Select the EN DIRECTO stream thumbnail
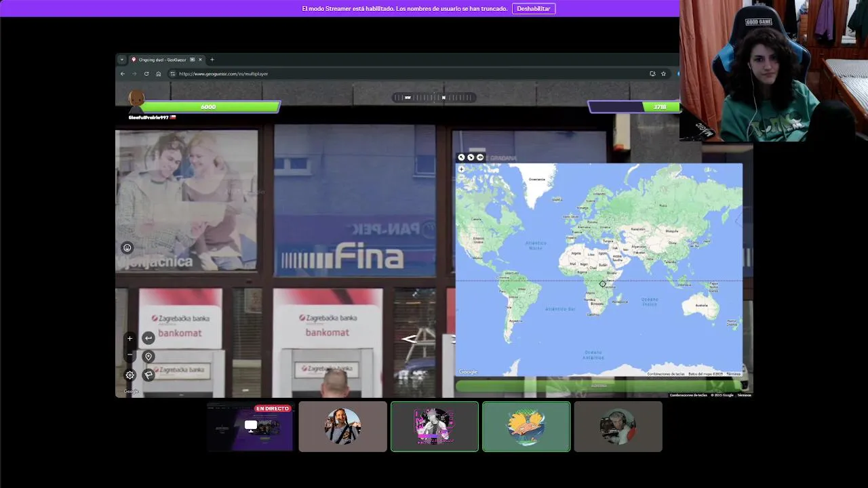This screenshot has height=488, width=868. click(x=250, y=426)
